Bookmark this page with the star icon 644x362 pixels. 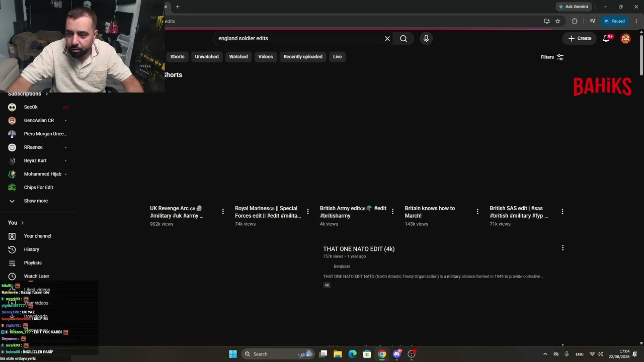point(557,21)
